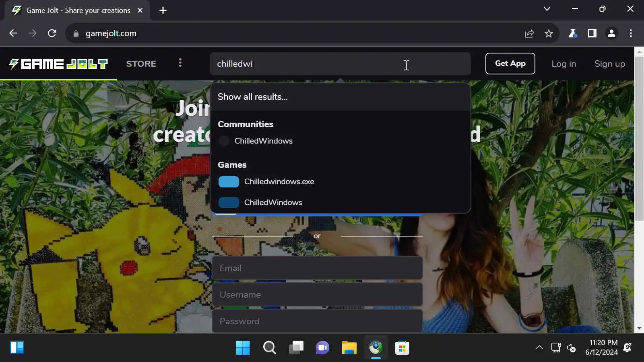Click the page's vertical scrollbar thumb
Image resolution: width=644 pixels, height=362 pixels.
[639, 138]
